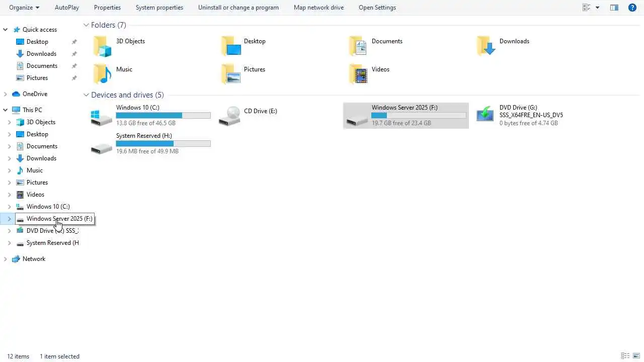Select Music in the navigation tree
The image size is (644, 362).
tap(35, 170)
